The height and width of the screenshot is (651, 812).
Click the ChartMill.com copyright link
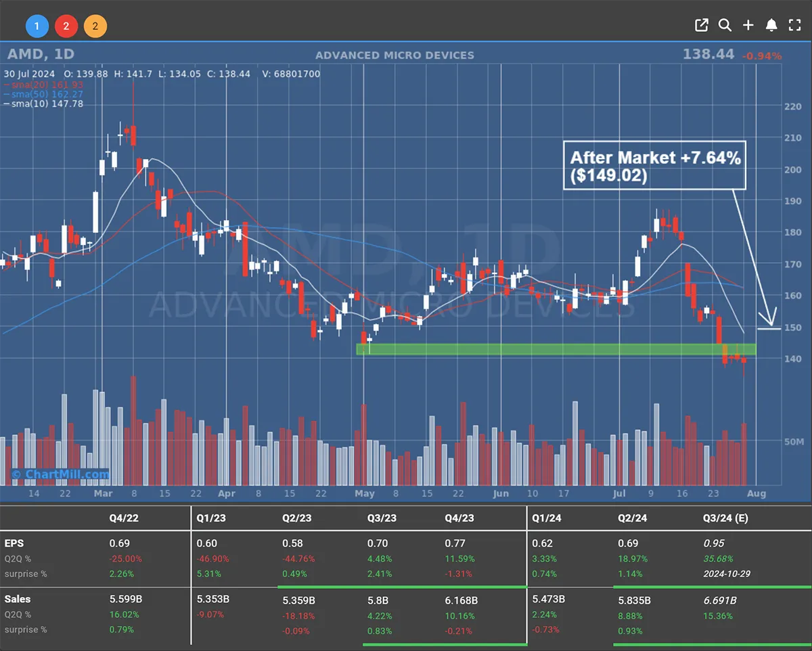(60, 474)
